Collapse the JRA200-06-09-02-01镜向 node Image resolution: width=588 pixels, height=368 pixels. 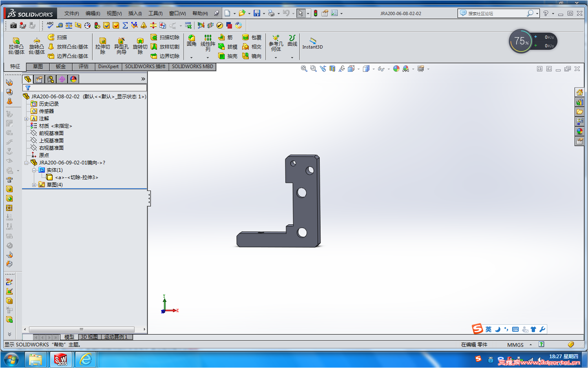tap(27, 163)
